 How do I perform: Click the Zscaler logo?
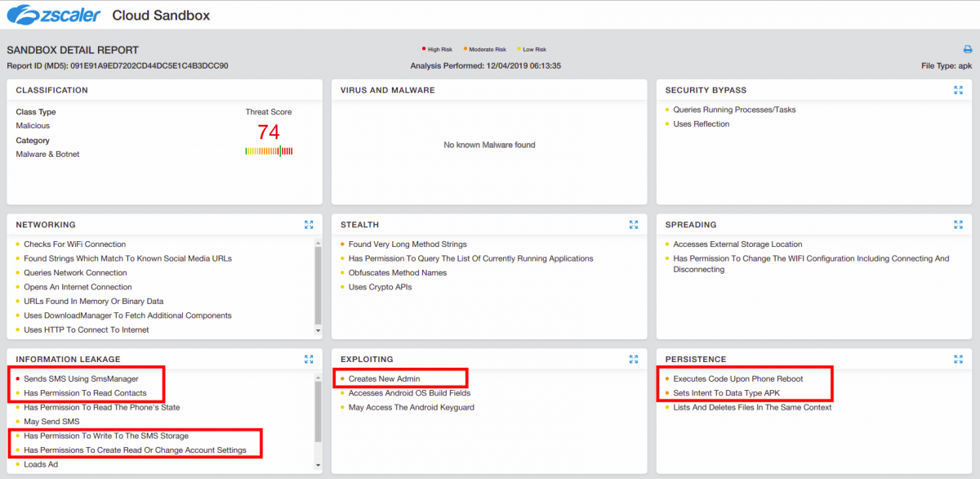[x=53, y=15]
